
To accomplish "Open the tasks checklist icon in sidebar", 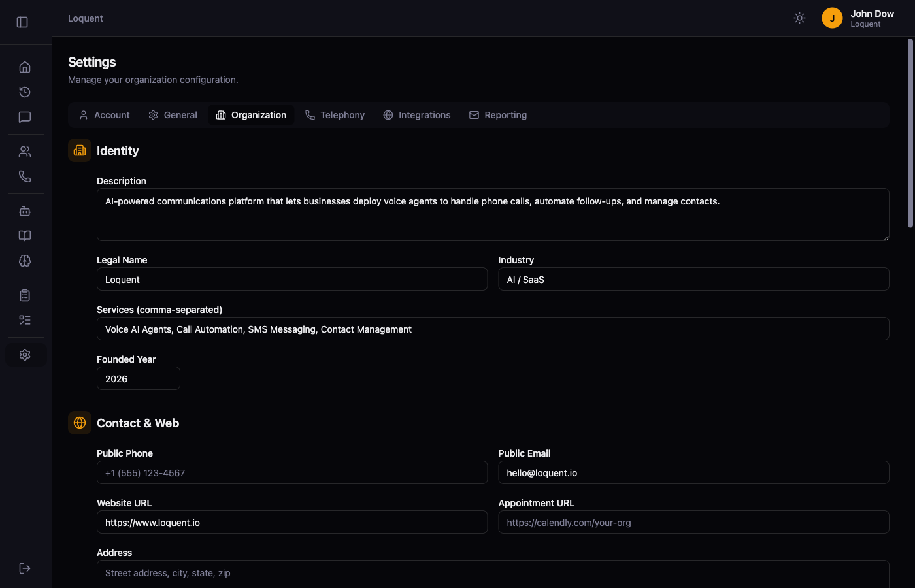I will (x=24, y=319).
